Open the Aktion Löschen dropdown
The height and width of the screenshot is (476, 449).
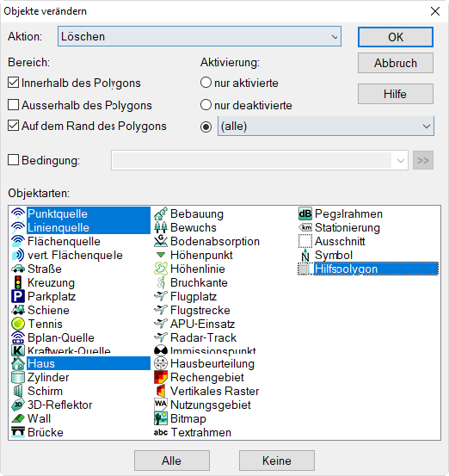tap(200, 36)
